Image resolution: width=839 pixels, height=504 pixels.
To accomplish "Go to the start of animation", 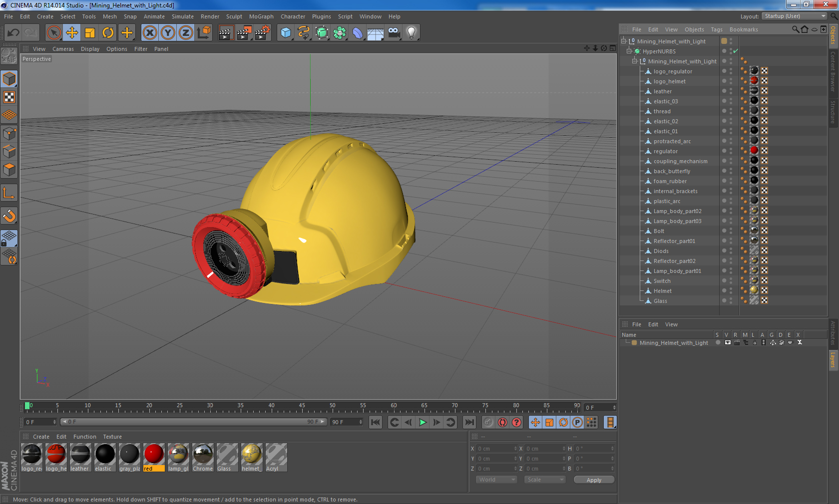I will (x=376, y=422).
